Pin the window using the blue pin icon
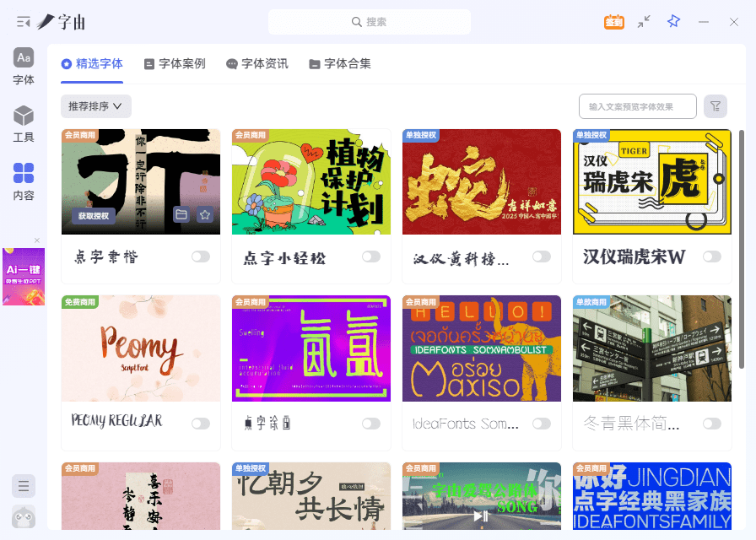This screenshot has width=756, height=540. click(673, 22)
